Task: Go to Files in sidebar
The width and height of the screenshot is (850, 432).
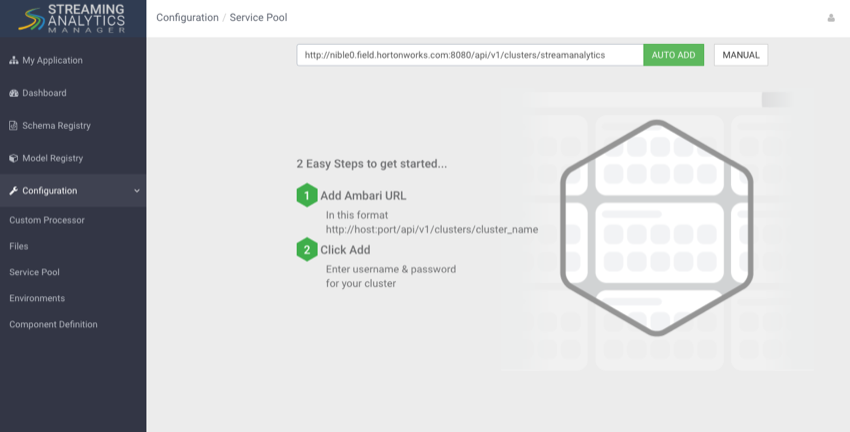Action: [x=19, y=246]
